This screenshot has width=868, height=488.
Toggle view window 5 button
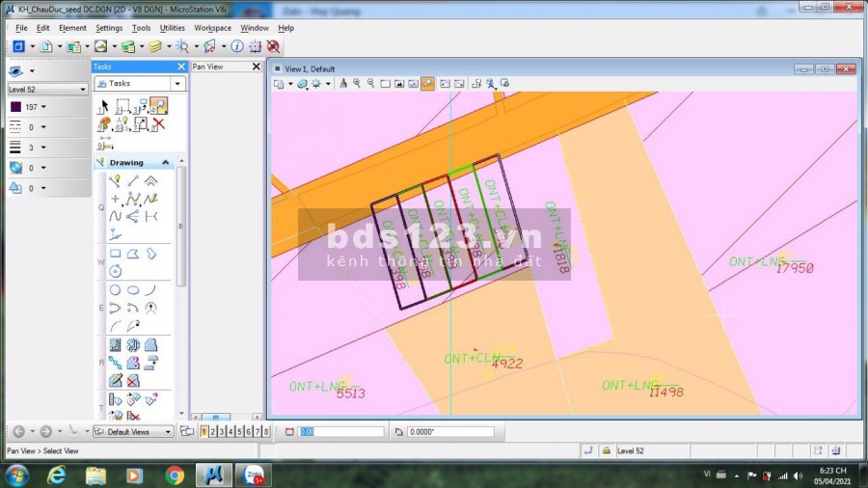click(x=240, y=431)
